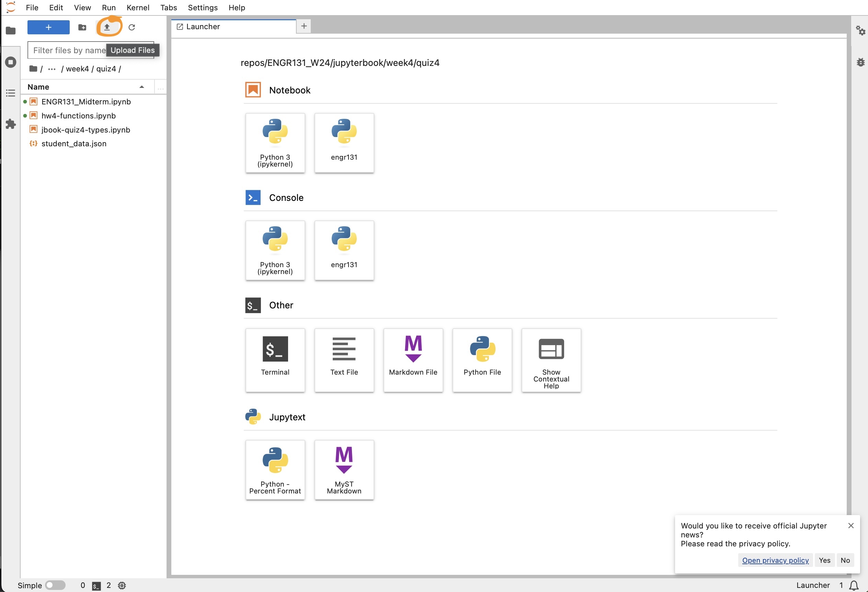Open Extension Manager puzzle icon
This screenshot has width=868, height=592.
tap(10, 124)
